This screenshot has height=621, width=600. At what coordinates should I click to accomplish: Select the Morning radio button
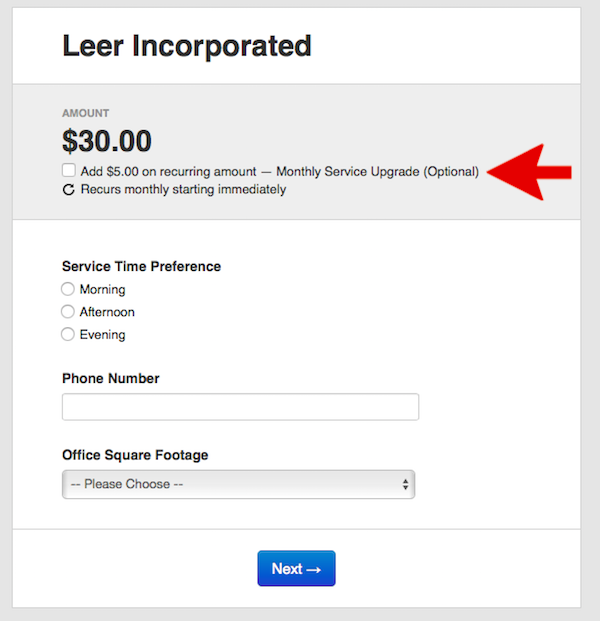click(68, 289)
